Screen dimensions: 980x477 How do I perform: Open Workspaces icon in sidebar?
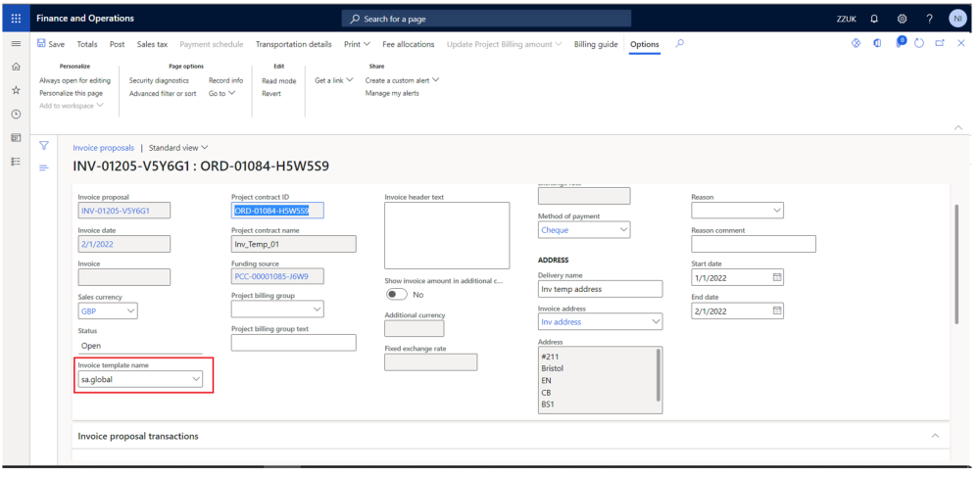tap(17, 137)
